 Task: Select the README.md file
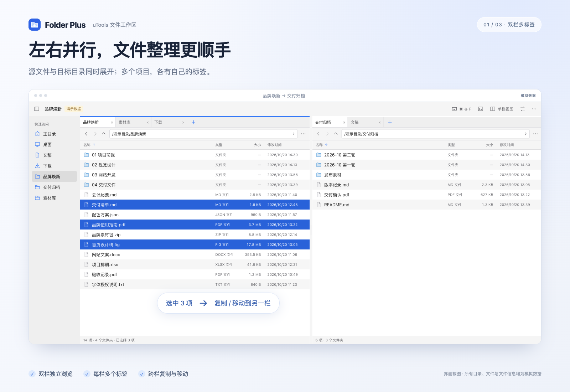427,205
